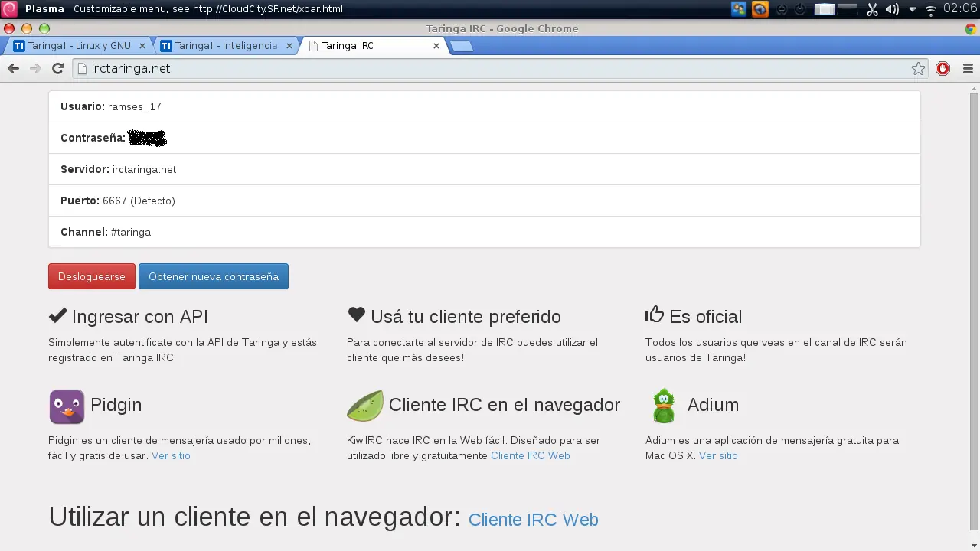This screenshot has height=551, width=980.
Task: Click the scribbled-out password value
Action: point(147,139)
